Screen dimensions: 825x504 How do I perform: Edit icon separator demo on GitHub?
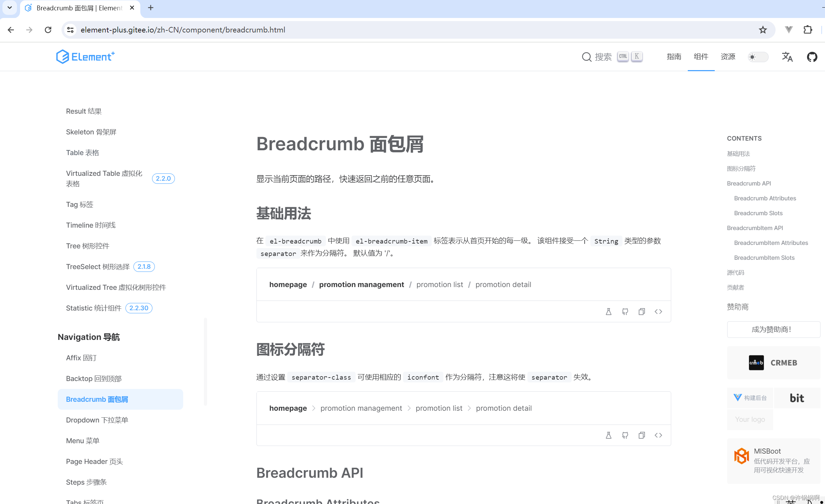click(x=625, y=435)
